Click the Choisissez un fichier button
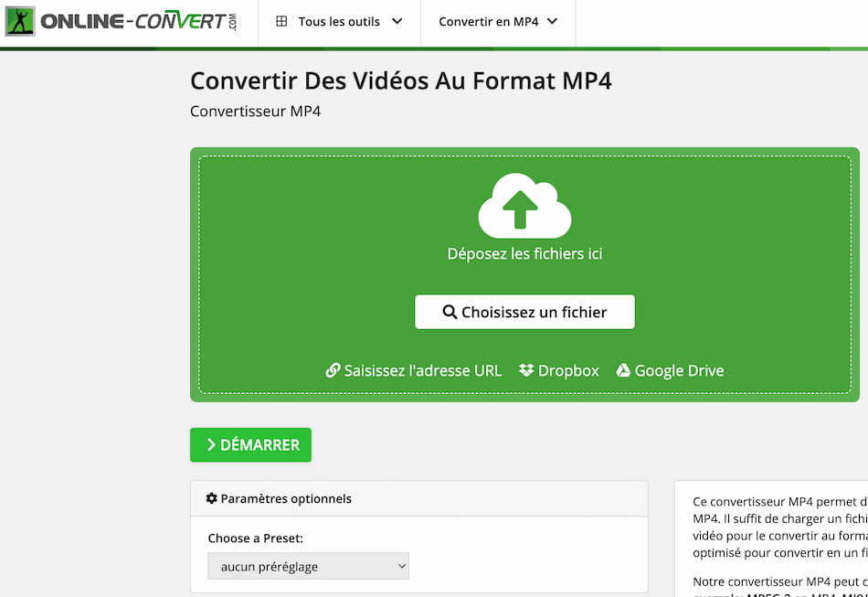Screen dimensions: 868x597 pyautogui.click(x=524, y=312)
